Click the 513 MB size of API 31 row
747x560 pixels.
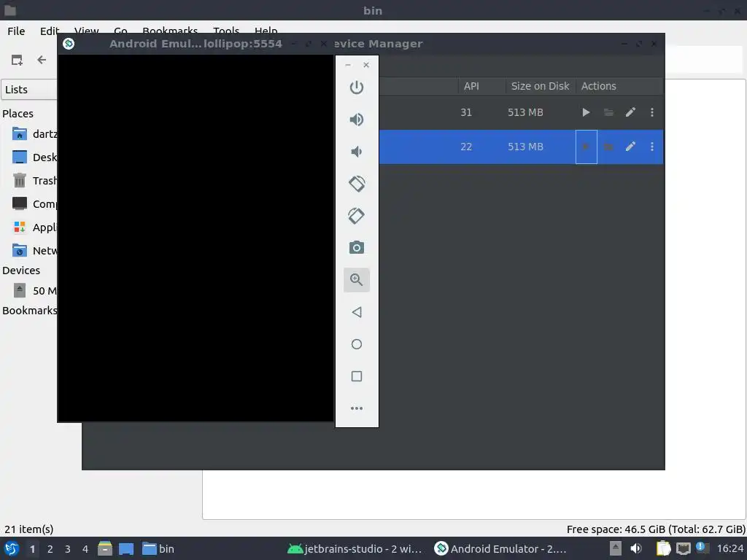click(525, 112)
